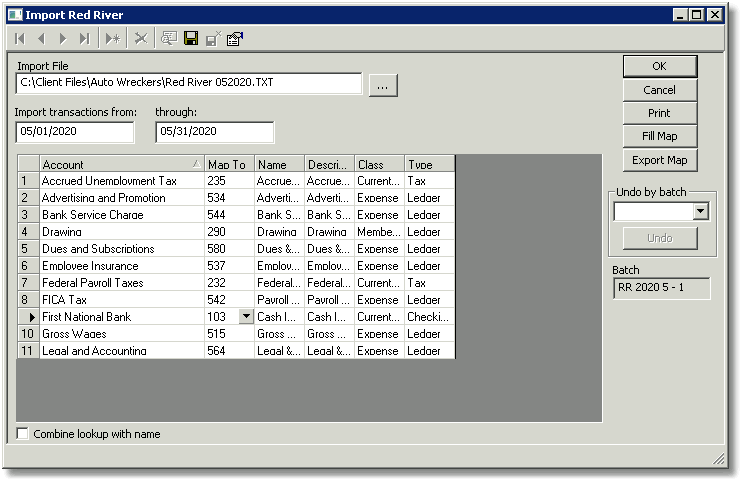
Task: Click the Cancel button
Action: (x=660, y=90)
